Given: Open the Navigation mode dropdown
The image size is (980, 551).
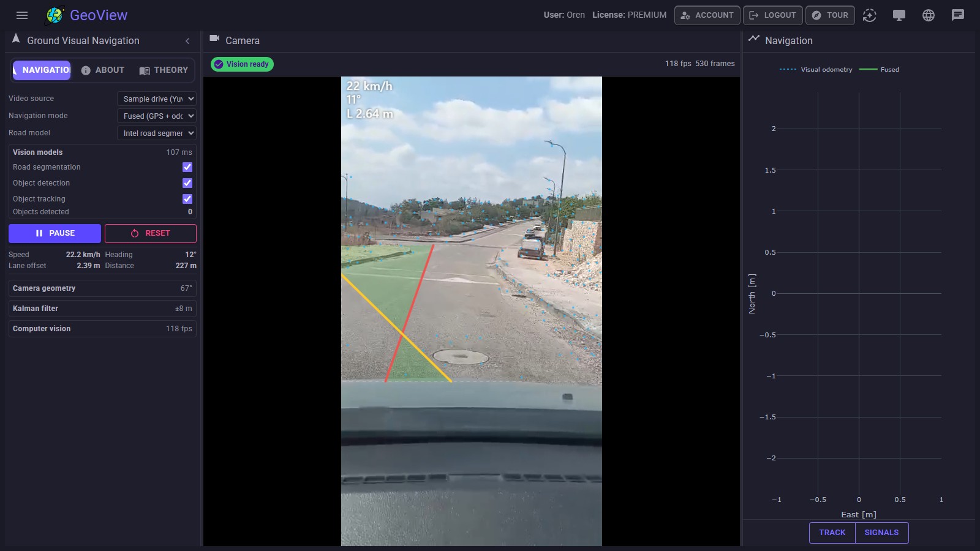Looking at the screenshot, I should [x=156, y=116].
